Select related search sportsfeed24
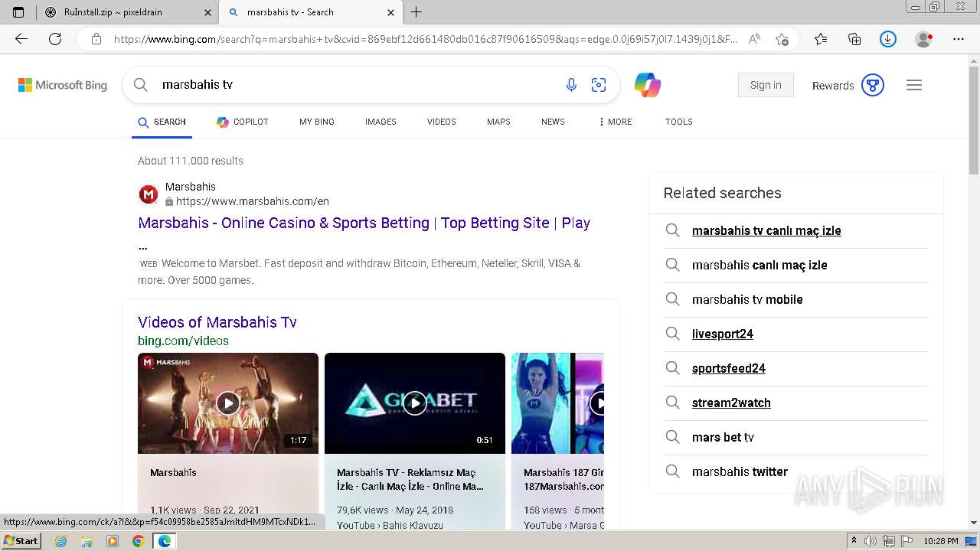Screen dimensions: 980x551 pos(729,368)
